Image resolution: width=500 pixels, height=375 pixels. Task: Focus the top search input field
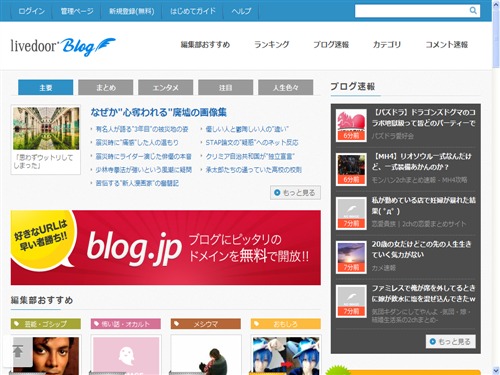(x=412, y=11)
